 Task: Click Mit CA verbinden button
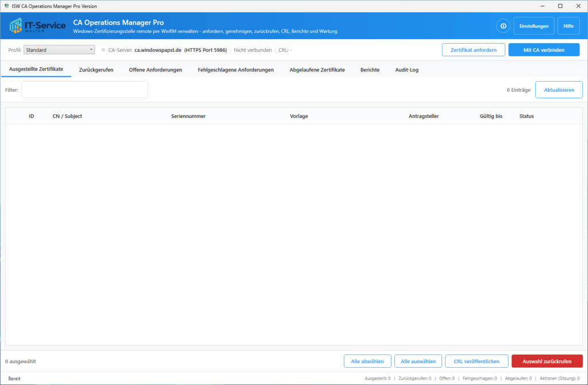[544, 50]
